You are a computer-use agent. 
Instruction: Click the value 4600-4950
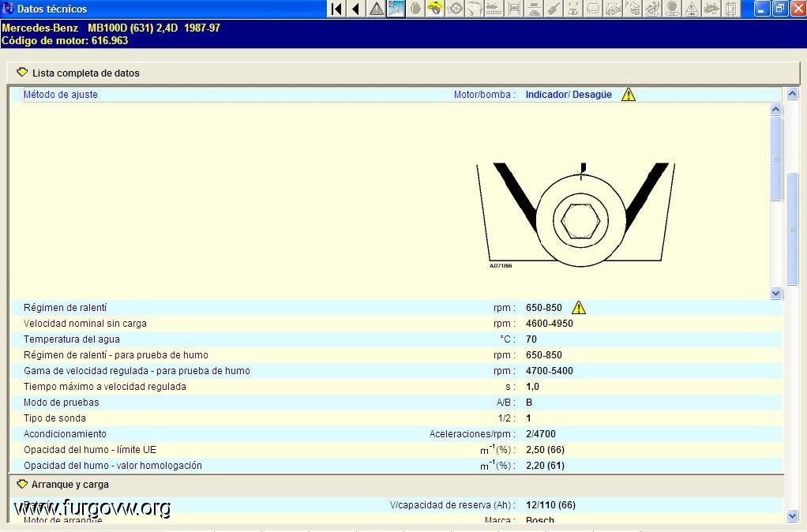[x=549, y=323]
